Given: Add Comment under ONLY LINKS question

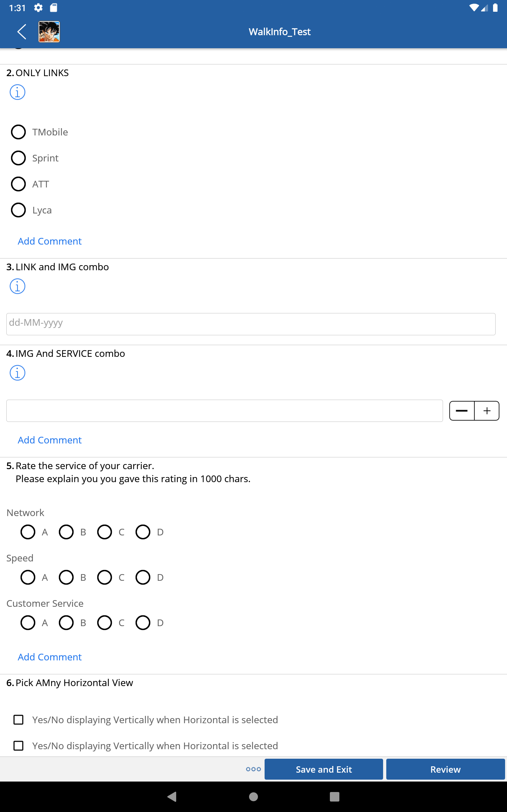Looking at the screenshot, I should pos(50,241).
